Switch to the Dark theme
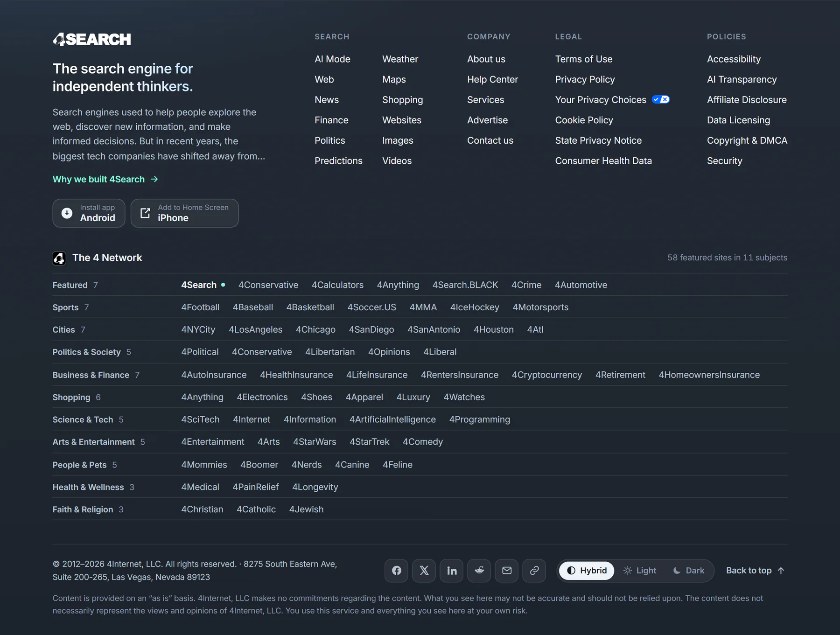The width and height of the screenshot is (840, 635). [x=689, y=571]
